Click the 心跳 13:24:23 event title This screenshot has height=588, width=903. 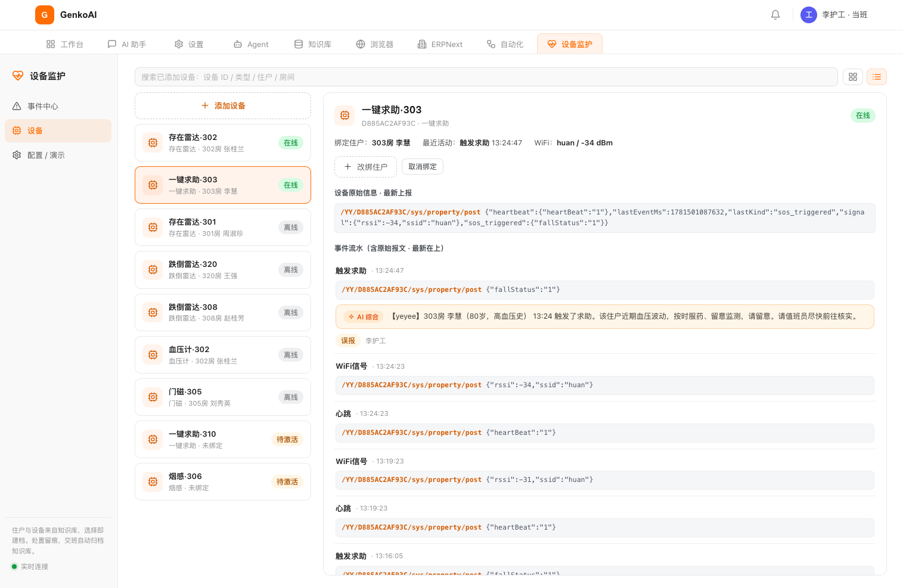coord(343,413)
